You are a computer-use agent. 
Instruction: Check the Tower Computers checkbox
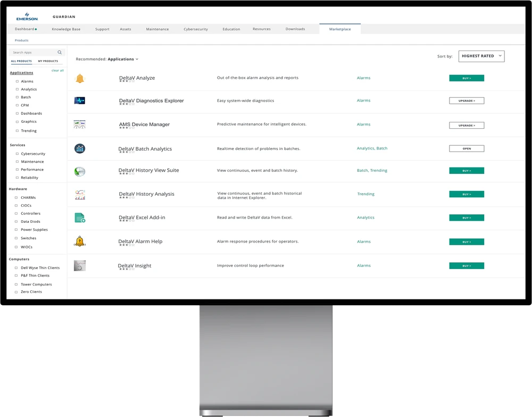click(x=16, y=285)
